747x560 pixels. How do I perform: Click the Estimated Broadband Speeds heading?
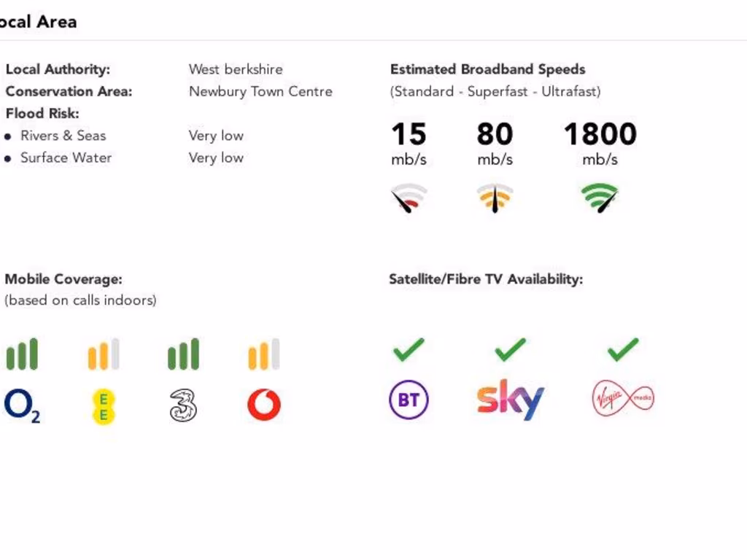487,69
